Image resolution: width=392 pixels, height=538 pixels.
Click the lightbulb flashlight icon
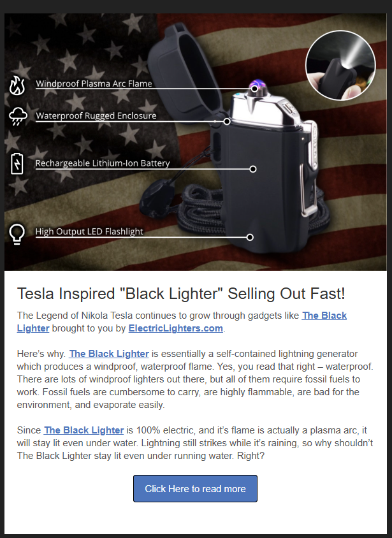tap(17, 234)
